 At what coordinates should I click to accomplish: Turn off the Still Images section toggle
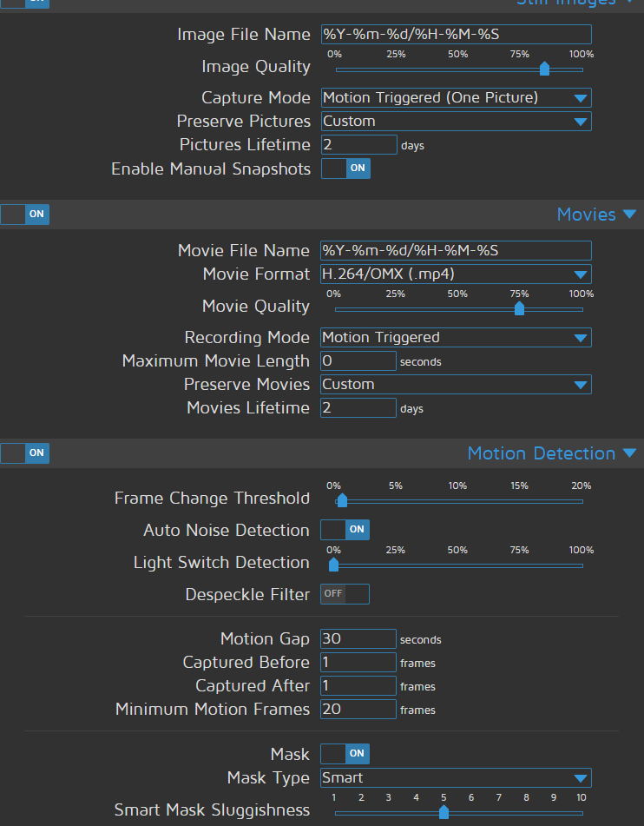24,4
